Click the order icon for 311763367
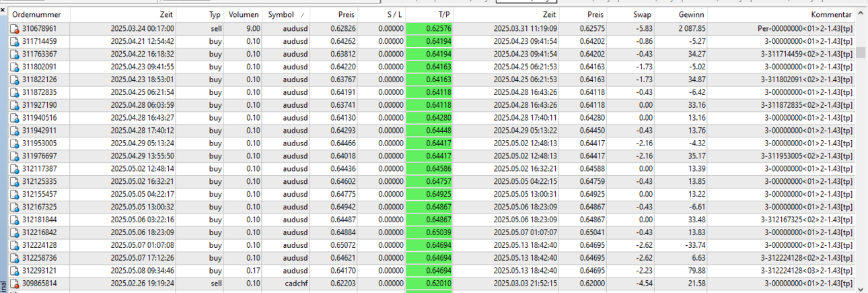 [x=14, y=54]
